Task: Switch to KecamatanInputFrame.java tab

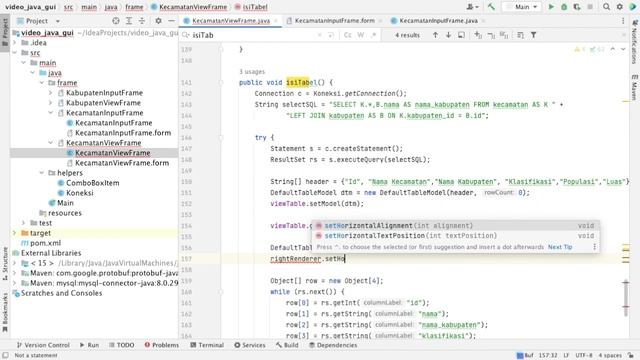Action: click(438, 20)
